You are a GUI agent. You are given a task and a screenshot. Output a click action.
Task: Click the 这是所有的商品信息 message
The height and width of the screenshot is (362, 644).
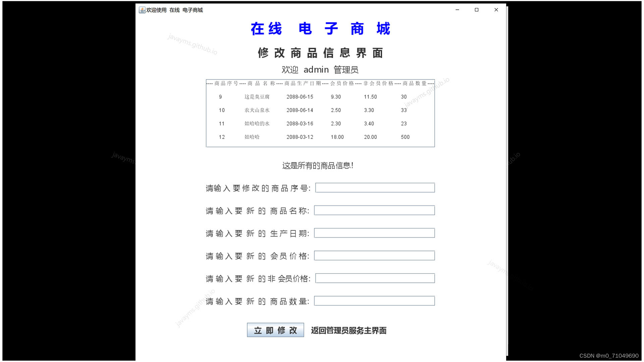(318, 166)
